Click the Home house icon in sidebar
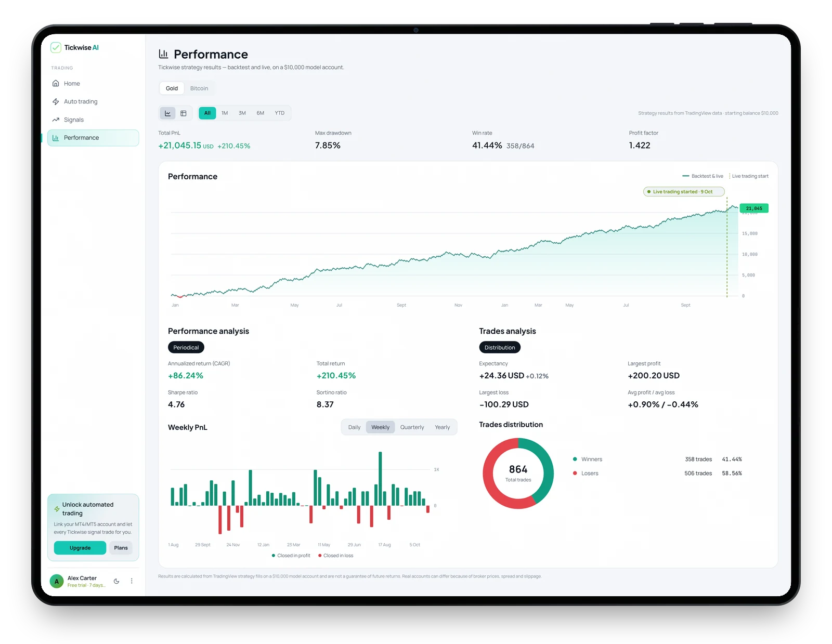This screenshot has width=832, height=644. [x=56, y=83]
